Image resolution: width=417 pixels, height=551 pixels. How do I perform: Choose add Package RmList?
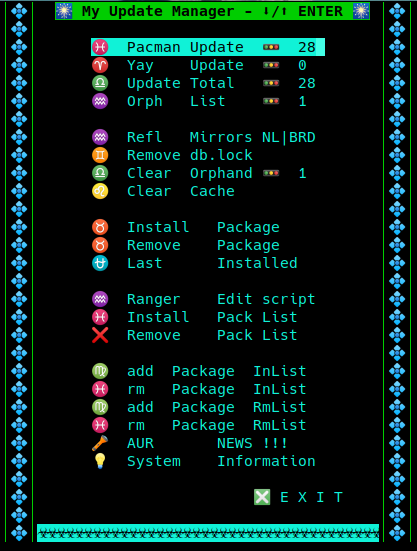(199, 407)
